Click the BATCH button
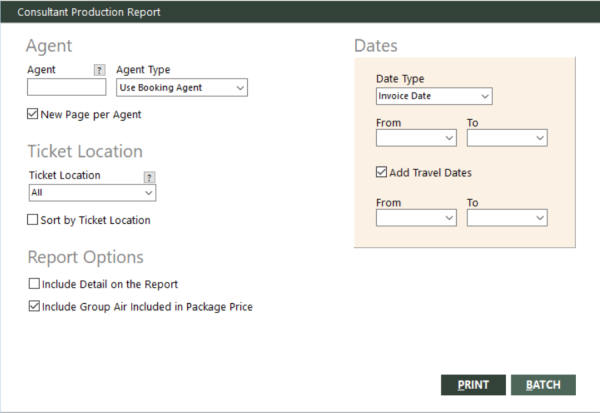The height and width of the screenshot is (413, 600). click(x=543, y=385)
